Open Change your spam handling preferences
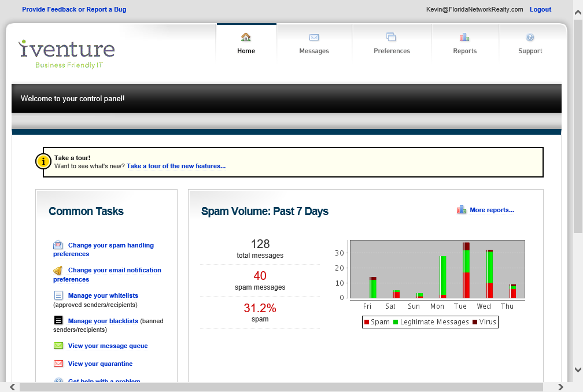Screen dimensions: 583x392 click(104, 250)
